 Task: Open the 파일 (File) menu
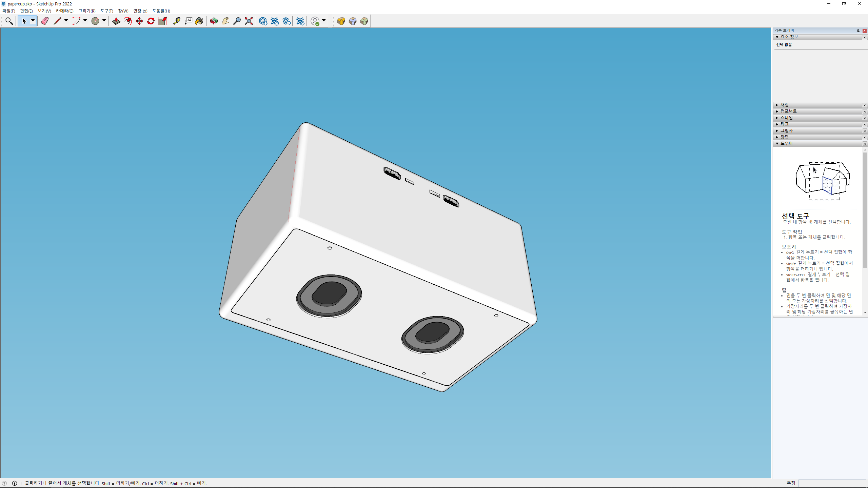coord(8,11)
